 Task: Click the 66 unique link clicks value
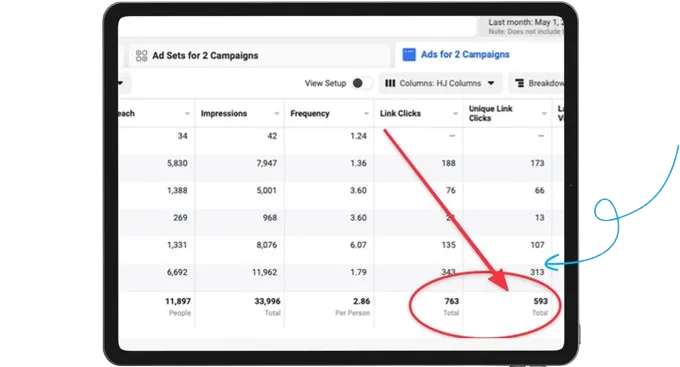click(x=539, y=190)
